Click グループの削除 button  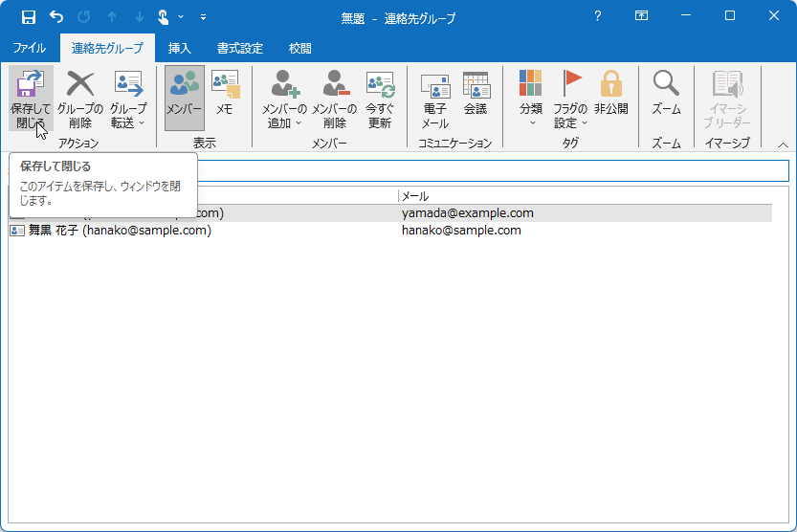point(80,100)
